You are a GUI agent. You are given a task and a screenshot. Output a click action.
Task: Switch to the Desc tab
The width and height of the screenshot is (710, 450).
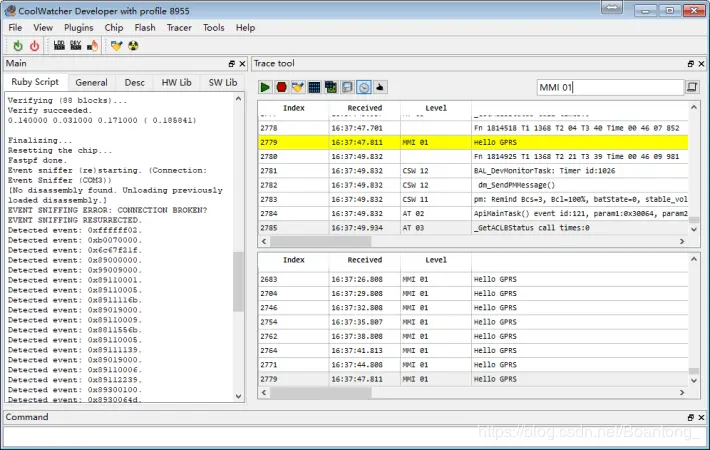(x=134, y=82)
